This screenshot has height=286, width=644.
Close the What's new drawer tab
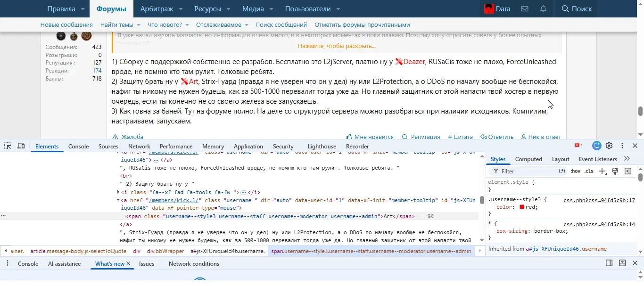pos(128,264)
